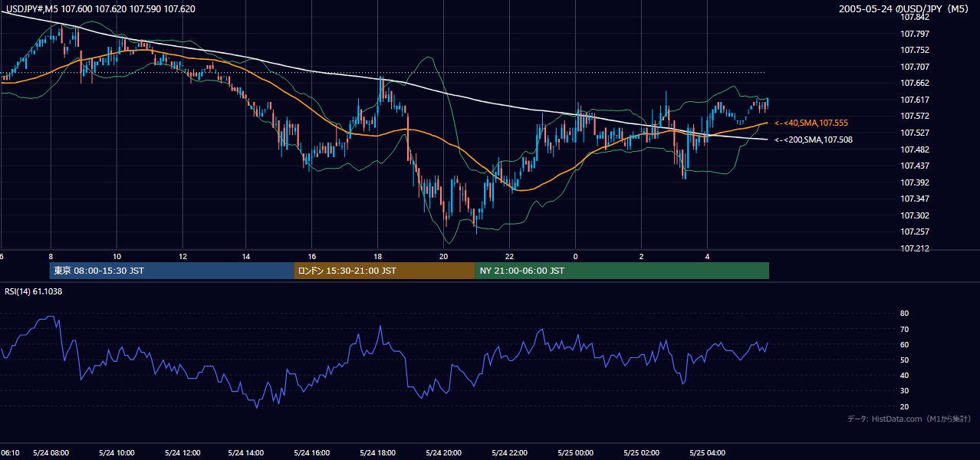
Task: Click hour label 0 under price chart
Action: [575, 256]
